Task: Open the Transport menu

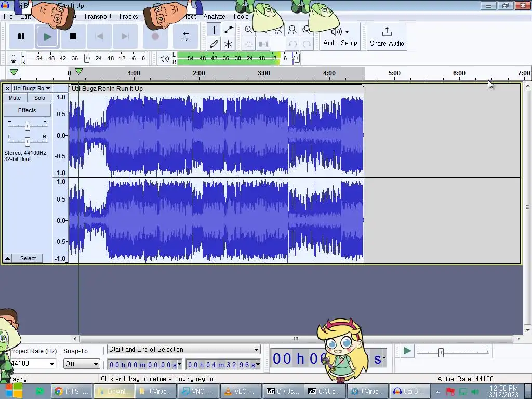Action: (97, 16)
